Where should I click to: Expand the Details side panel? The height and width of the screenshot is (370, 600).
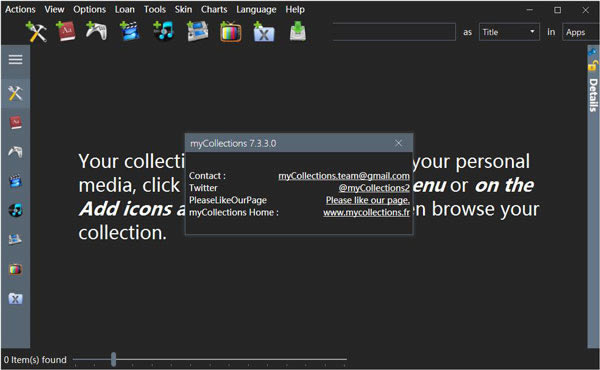tap(593, 95)
